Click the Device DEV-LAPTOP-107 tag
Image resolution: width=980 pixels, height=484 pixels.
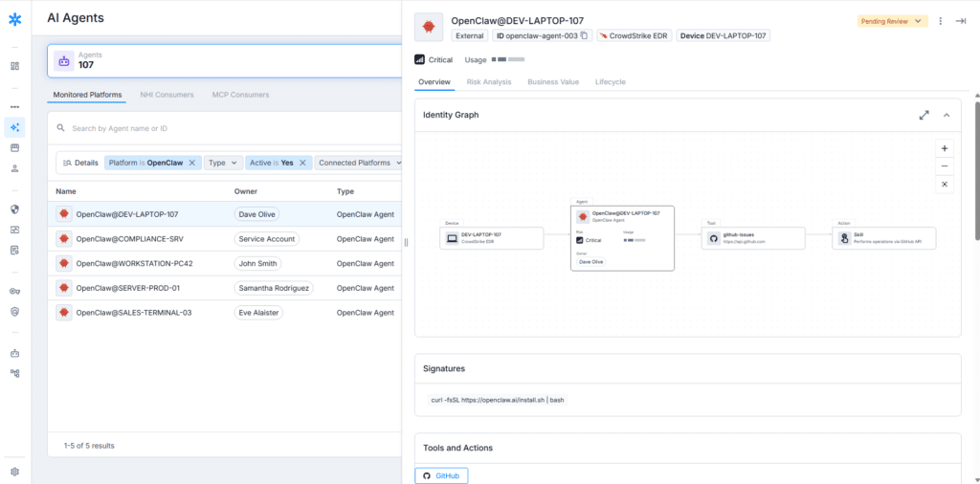tap(724, 35)
